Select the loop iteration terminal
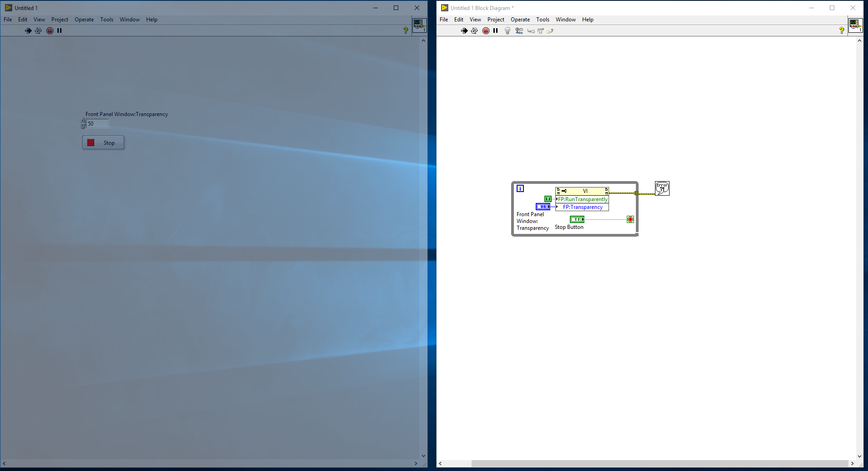 tap(520, 188)
